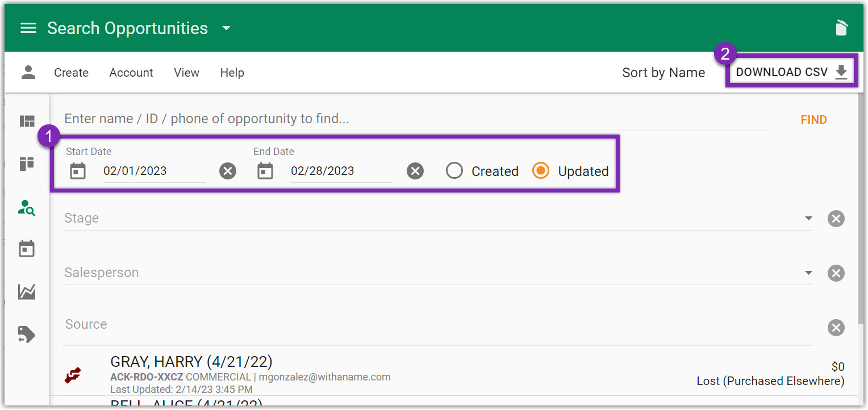Clear the Start Date field

[x=228, y=171]
